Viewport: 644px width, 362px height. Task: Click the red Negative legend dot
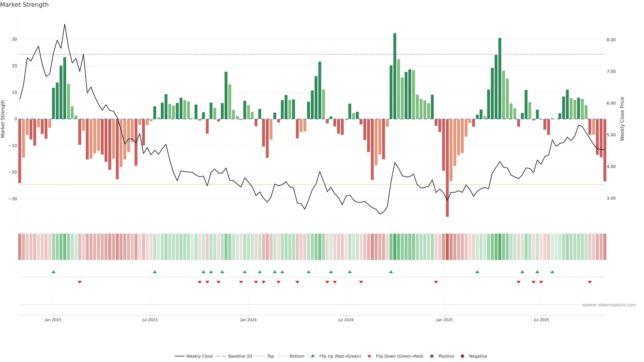(x=462, y=356)
